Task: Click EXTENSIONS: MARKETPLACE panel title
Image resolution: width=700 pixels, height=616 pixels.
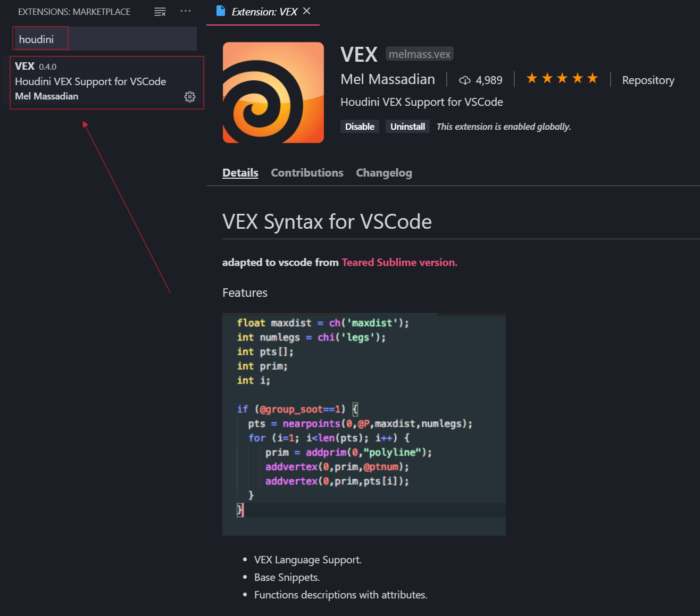Action: click(74, 12)
